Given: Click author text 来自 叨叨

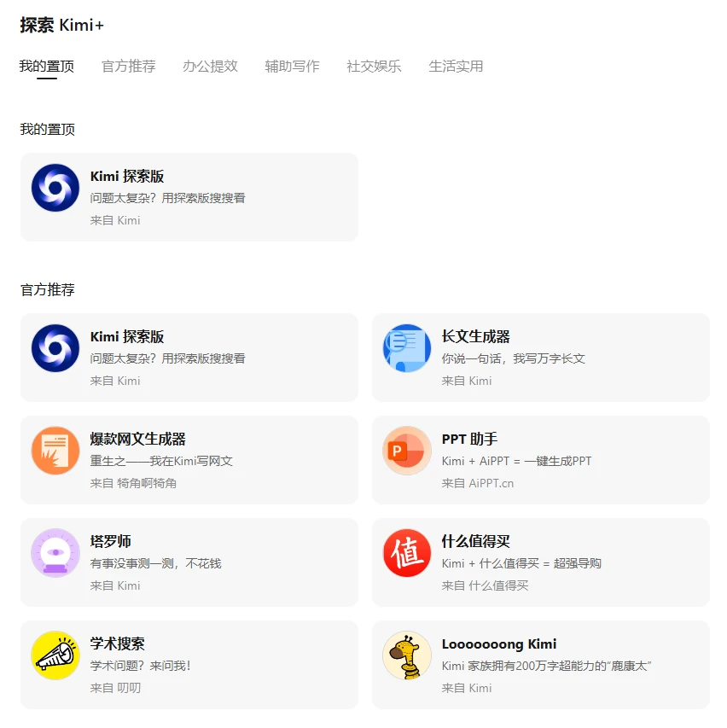Looking at the screenshot, I should pyautogui.click(x=115, y=688).
